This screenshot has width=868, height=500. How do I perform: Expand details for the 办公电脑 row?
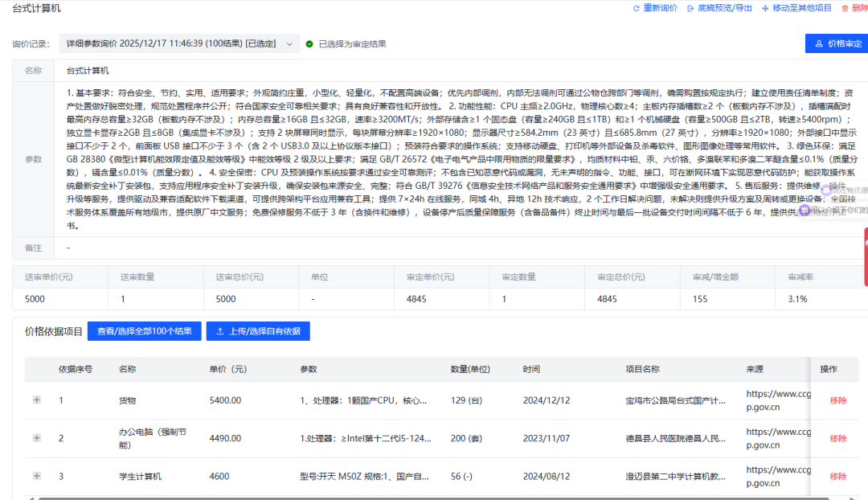click(x=35, y=438)
